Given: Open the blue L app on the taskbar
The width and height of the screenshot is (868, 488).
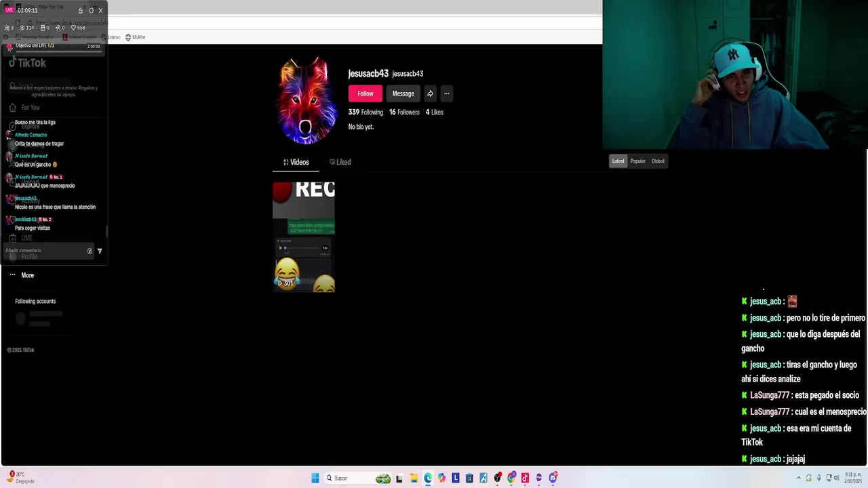Looking at the screenshot, I should click(456, 478).
